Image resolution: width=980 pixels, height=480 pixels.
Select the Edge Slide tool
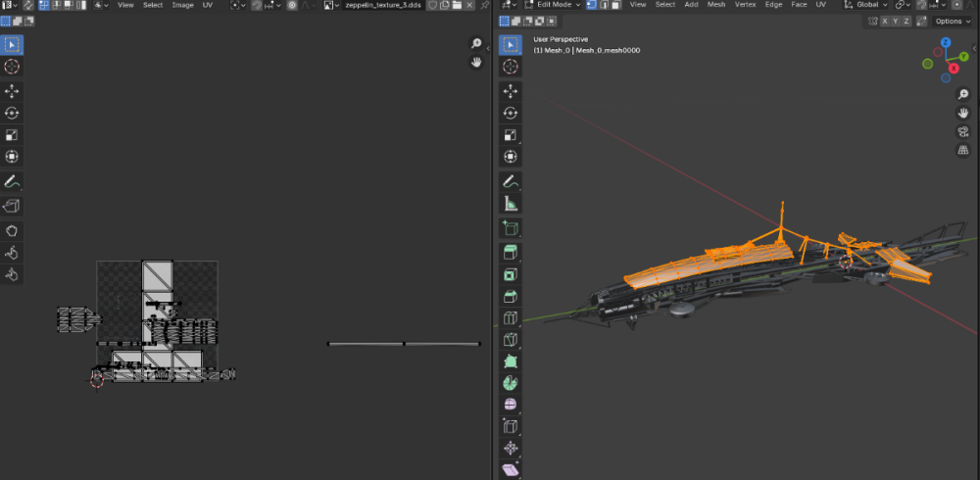point(511,426)
